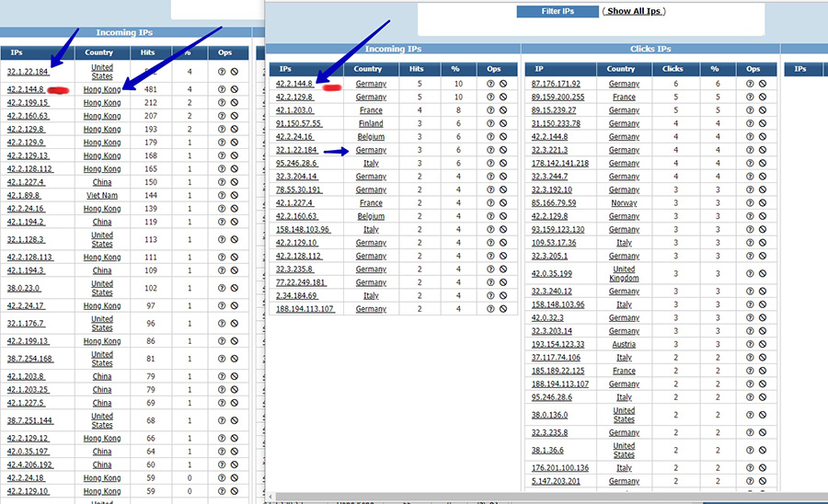Click info icon for 42.1.227.5 China row
This screenshot has width=828, height=504.
pos(222,403)
